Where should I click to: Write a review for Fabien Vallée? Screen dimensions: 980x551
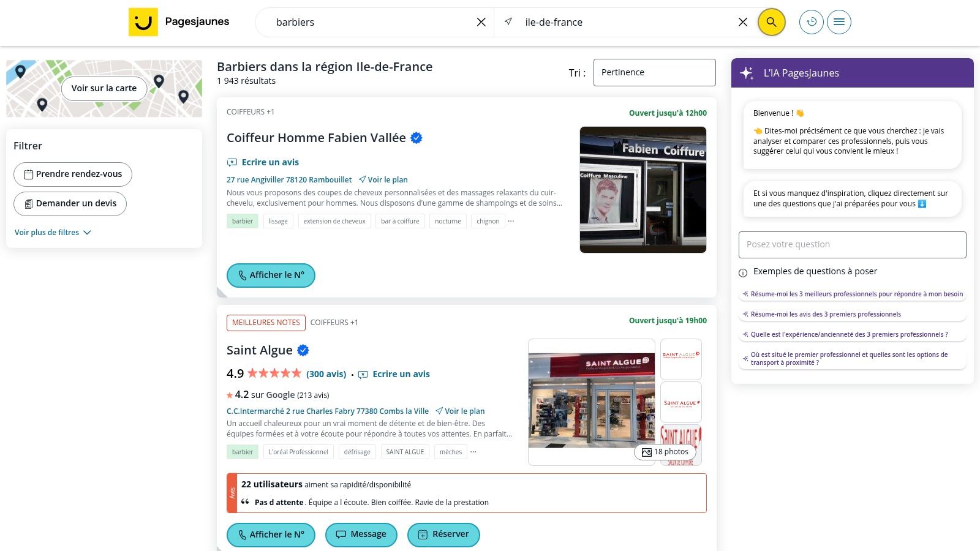pyautogui.click(x=263, y=162)
